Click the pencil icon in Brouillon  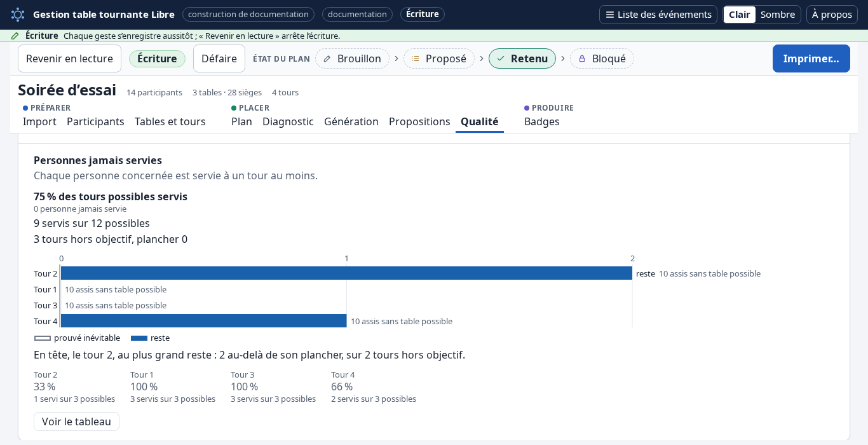coord(327,58)
